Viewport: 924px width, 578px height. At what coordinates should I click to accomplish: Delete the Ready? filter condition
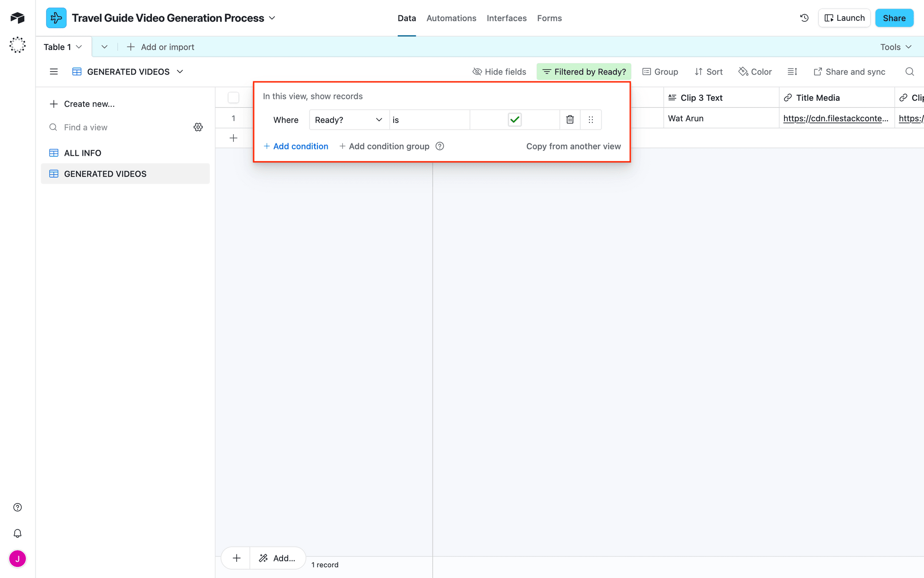pyautogui.click(x=570, y=119)
